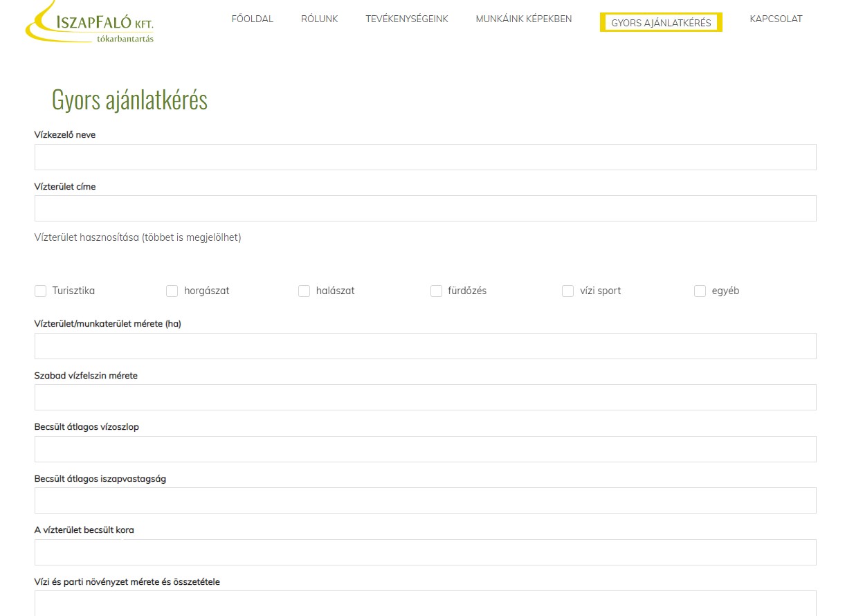Viewport: 845px width, 616px height.
Task: Focus the Vízkezelő neve input field
Action: click(426, 157)
